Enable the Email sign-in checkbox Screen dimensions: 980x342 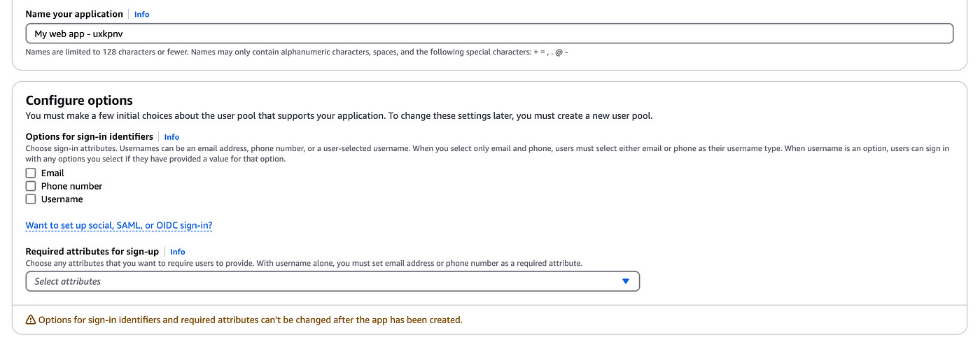pyautogui.click(x=31, y=173)
